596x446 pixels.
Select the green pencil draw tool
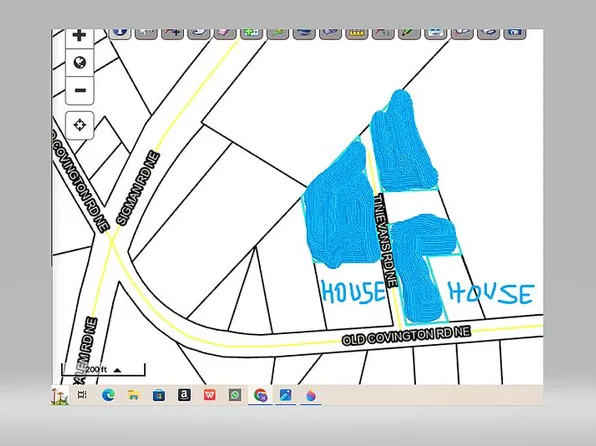tap(409, 33)
